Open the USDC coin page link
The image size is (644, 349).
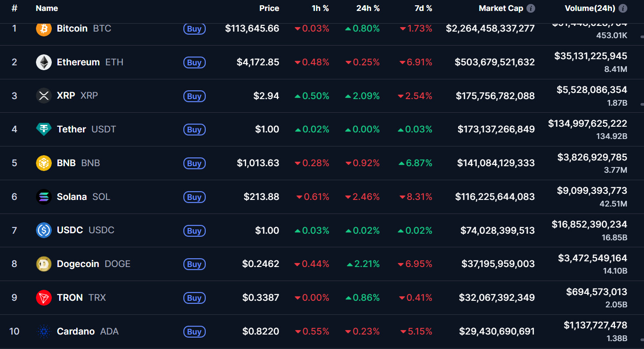coord(70,230)
